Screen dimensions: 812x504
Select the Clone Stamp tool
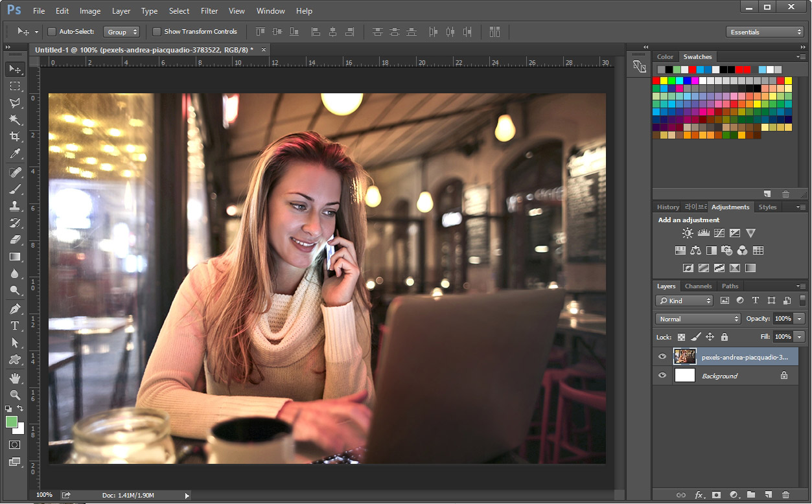15,206
